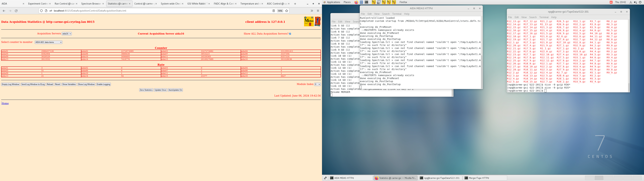
Task: Expand AIDA ADC data items counter selector
Action: [48, 42]
